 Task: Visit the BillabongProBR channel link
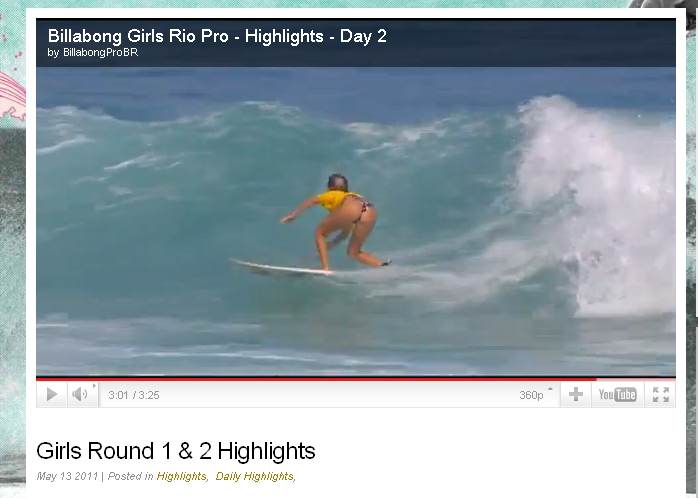[x=101, y=53]
